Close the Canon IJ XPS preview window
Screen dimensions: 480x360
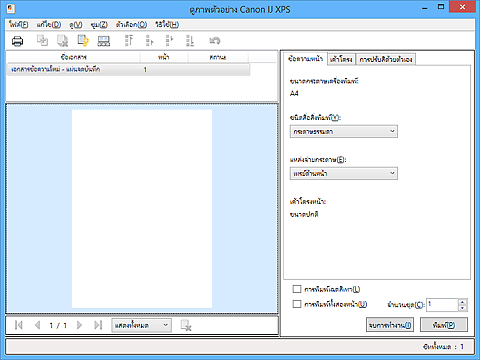(x=462, y=7)
